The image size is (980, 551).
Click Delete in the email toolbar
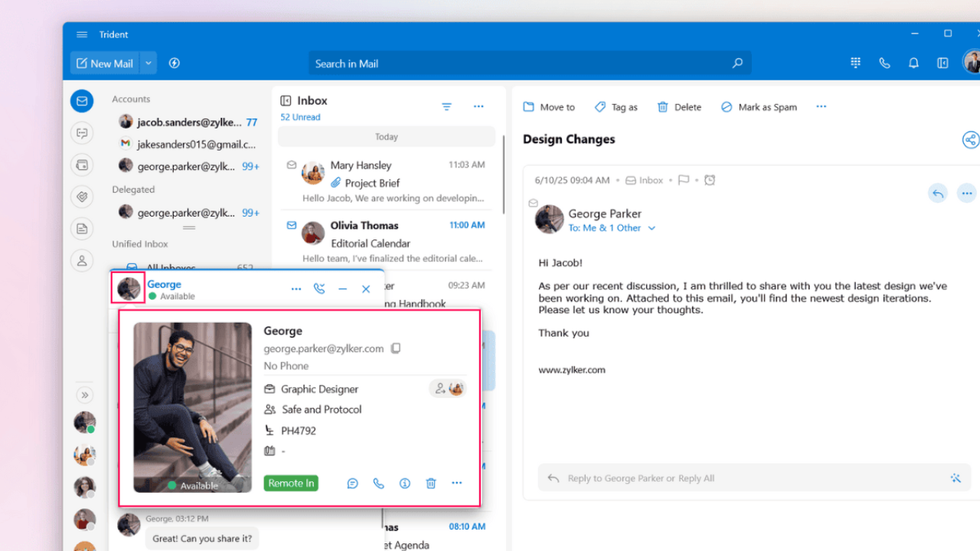click(x=679, y=107)
